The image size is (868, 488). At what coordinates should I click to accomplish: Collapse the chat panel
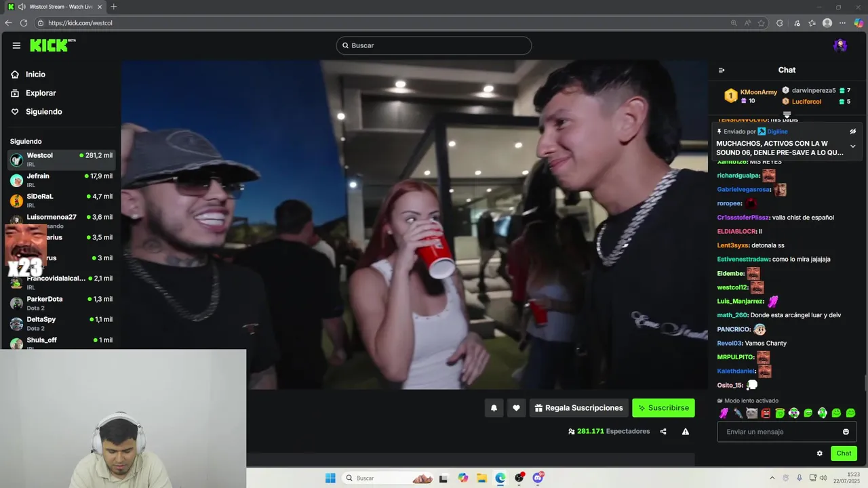pos(722,70)
